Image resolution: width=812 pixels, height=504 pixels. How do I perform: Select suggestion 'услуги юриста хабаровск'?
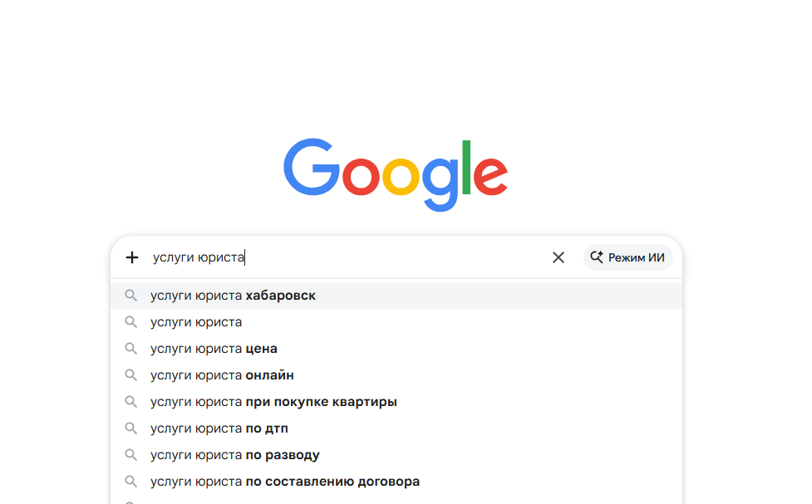click(234, 296)
